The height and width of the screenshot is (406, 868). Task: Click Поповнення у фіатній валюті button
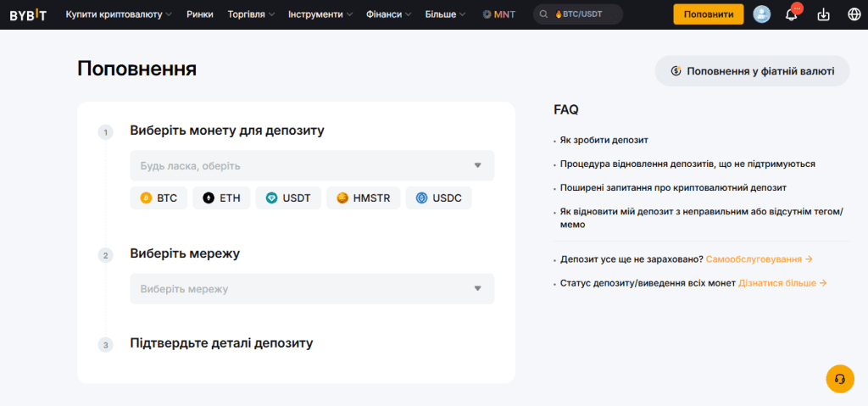(x=752, y=71)
